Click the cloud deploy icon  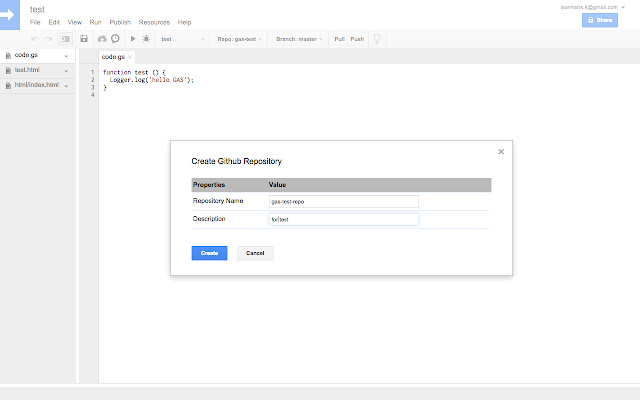point(102,39)
